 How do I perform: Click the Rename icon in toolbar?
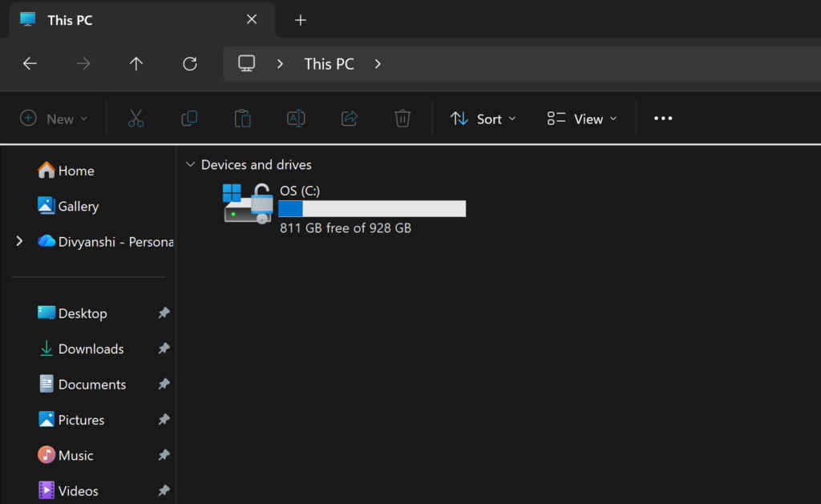point(296,119)
